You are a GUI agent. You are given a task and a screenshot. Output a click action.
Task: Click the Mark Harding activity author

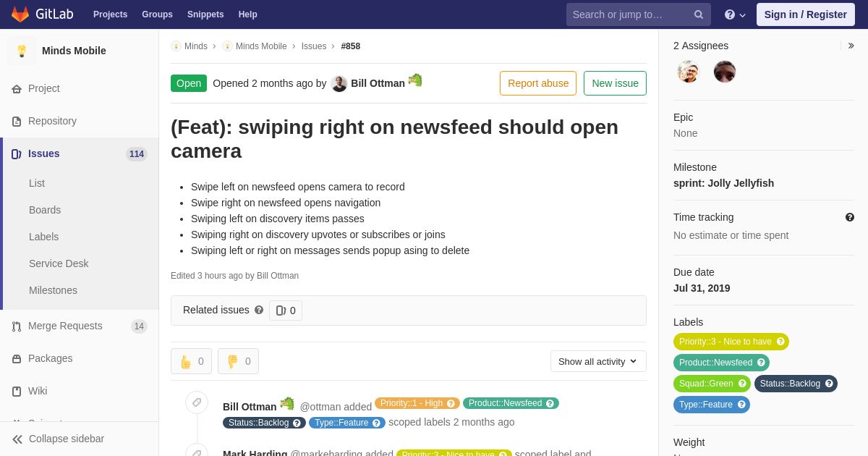[255, 454]
